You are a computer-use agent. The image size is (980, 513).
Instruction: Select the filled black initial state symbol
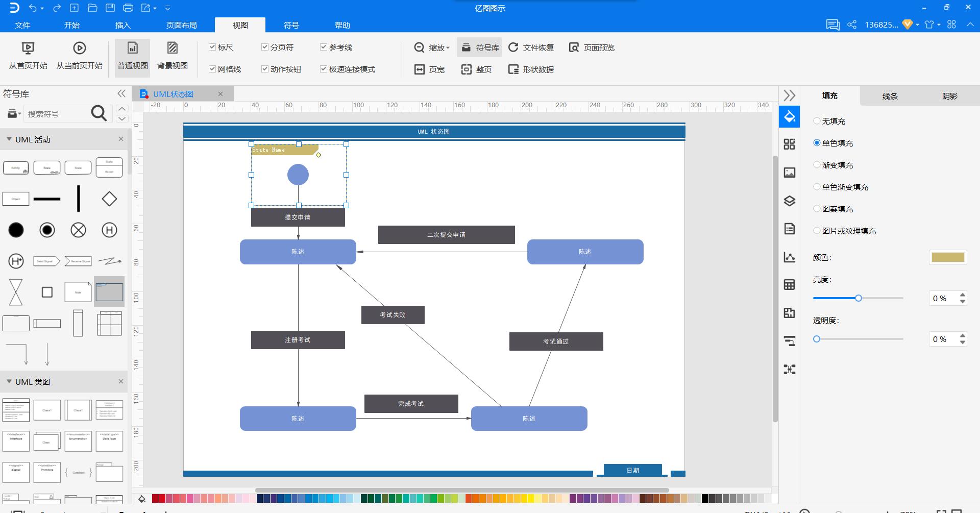tap(16, 230)
